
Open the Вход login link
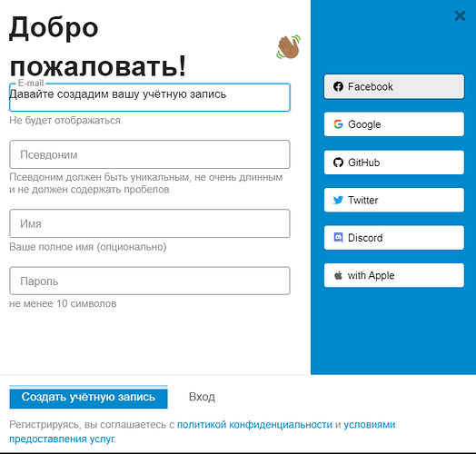[x=202, y=397]
